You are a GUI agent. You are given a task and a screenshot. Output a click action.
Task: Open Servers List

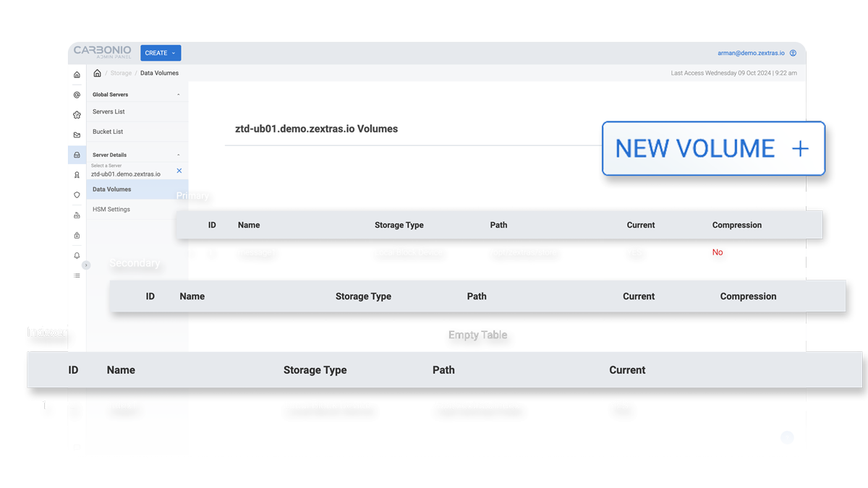coord(137,112)
